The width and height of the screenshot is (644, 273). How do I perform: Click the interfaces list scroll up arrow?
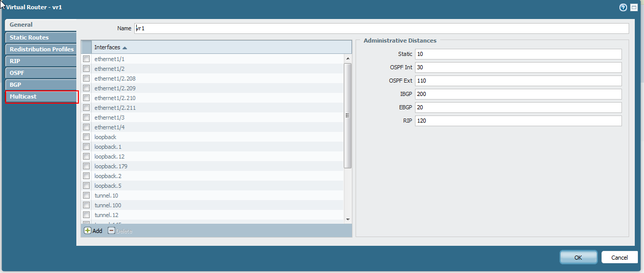[x=348, y=59]
